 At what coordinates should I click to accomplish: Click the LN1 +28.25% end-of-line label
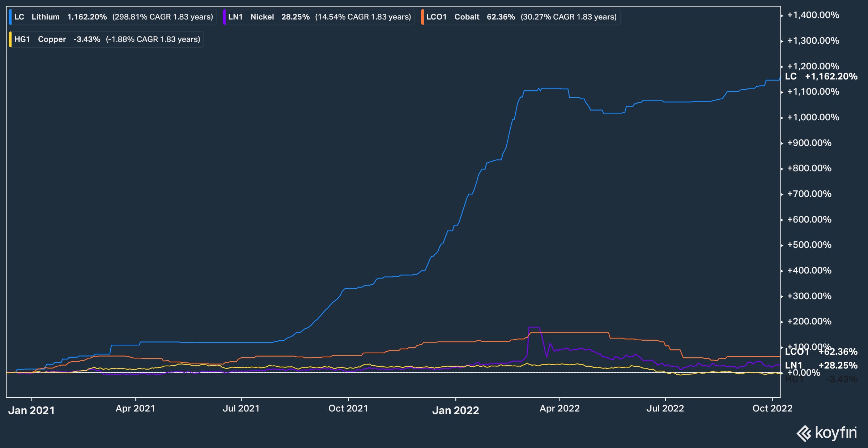[821, 365]
